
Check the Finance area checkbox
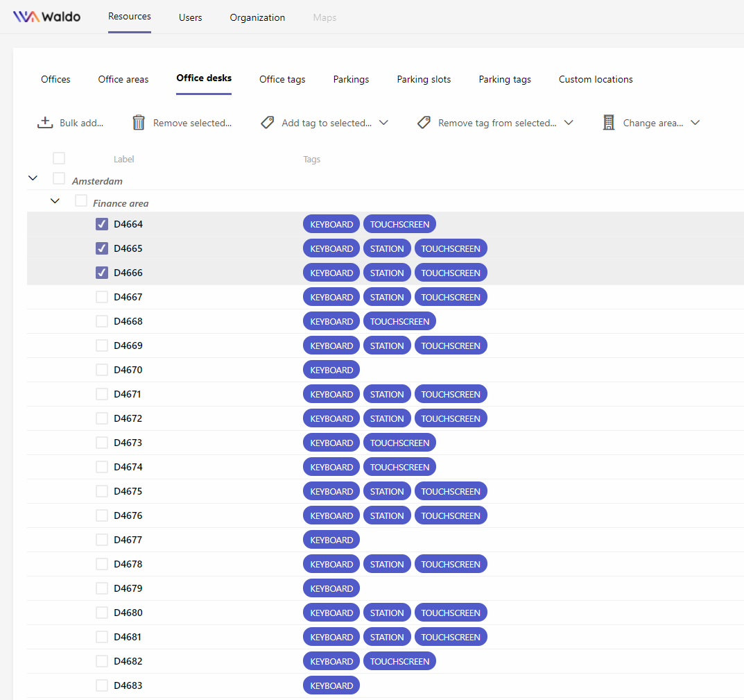(81, 202)
